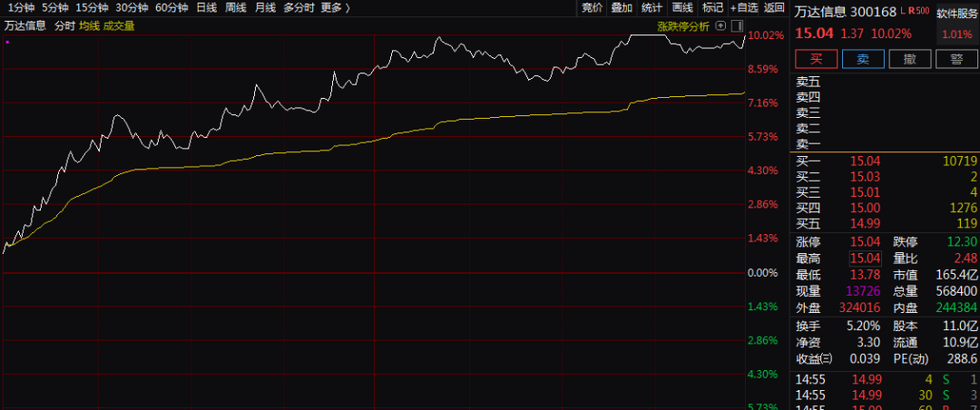Open the 画线 drawing tool
980x410 pixels.
point(682,8)
